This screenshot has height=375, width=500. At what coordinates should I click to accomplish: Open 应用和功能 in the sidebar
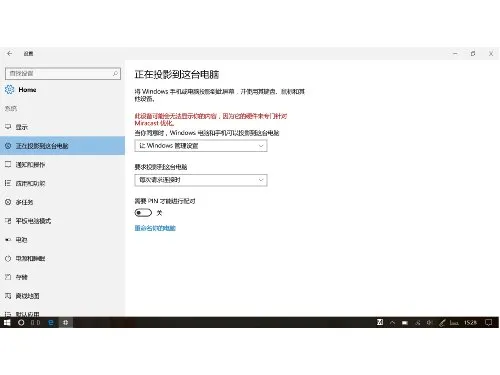pos(62,183)
